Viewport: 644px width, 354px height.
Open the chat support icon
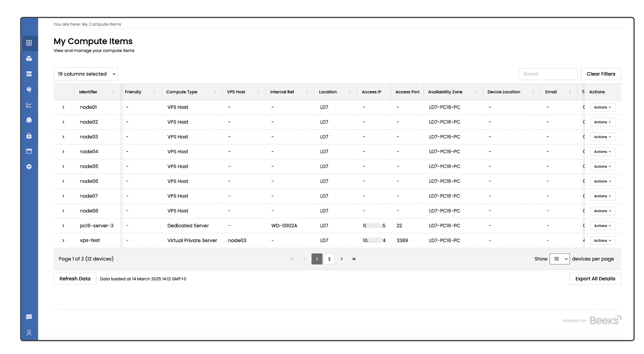point(29,317)
